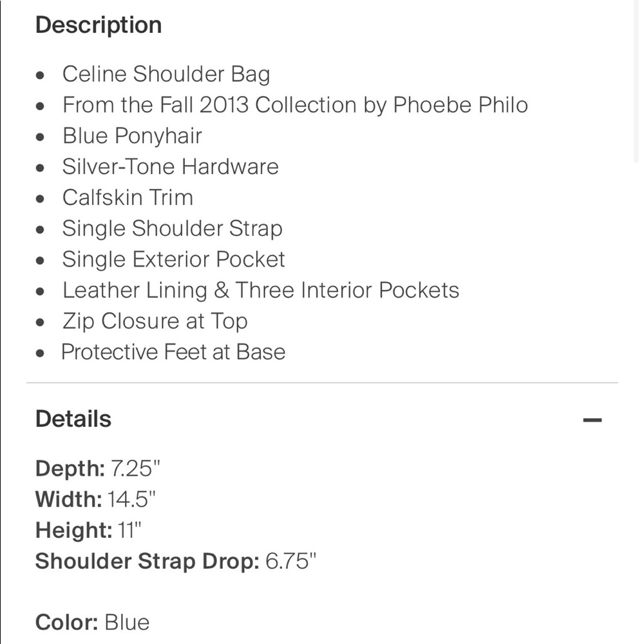
Task: Select the "Celine Shoulder Bag" bullet text
Action: pyautogui.click(x=166, y=74)
